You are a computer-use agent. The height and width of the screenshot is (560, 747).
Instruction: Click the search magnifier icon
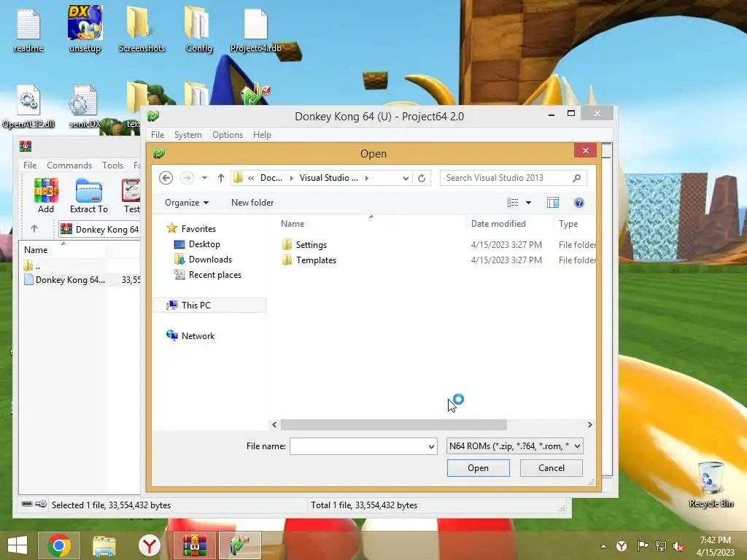[x=576, y=178]
